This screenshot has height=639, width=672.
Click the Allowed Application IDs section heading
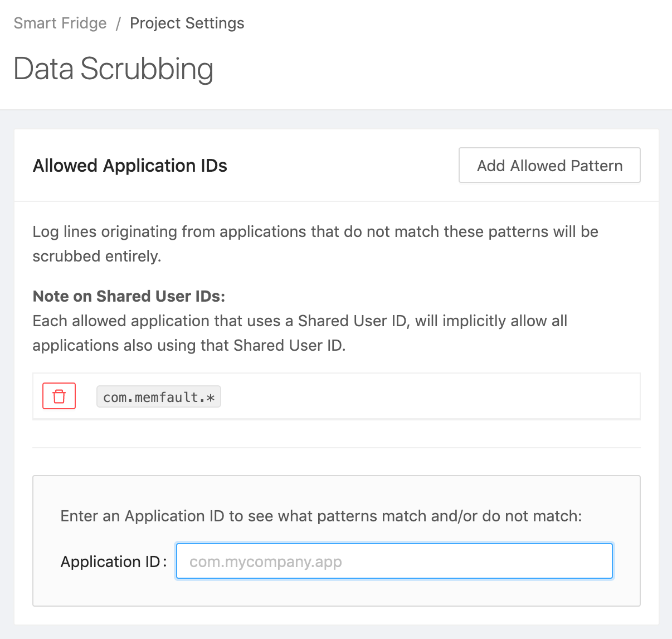point(130,166)
